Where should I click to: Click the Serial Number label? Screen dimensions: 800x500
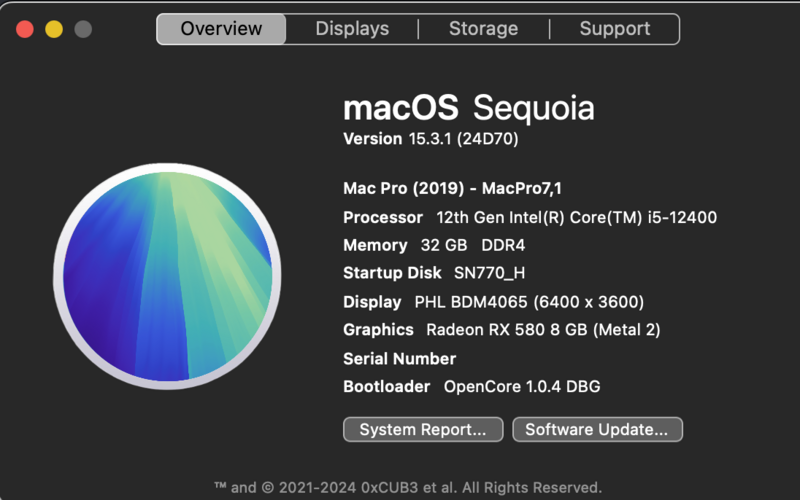399,358
